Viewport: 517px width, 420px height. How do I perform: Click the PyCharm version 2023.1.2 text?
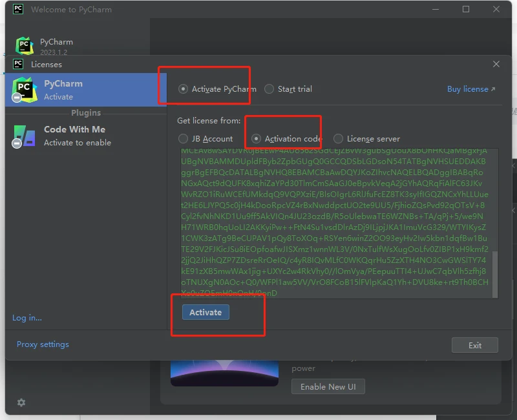[54, 52]
